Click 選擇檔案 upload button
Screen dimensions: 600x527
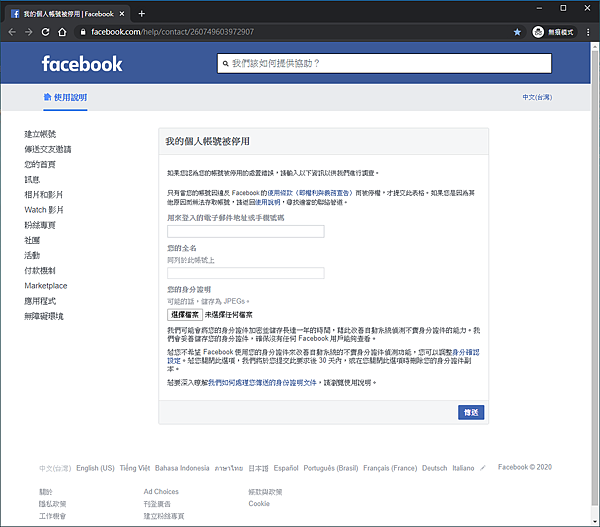(x=185, y=315)
